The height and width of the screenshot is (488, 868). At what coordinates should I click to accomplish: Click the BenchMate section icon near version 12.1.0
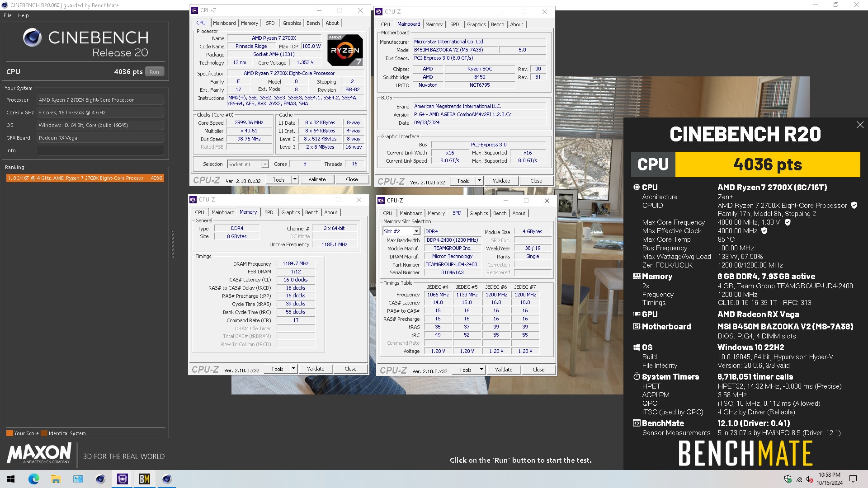coord(637,423)
